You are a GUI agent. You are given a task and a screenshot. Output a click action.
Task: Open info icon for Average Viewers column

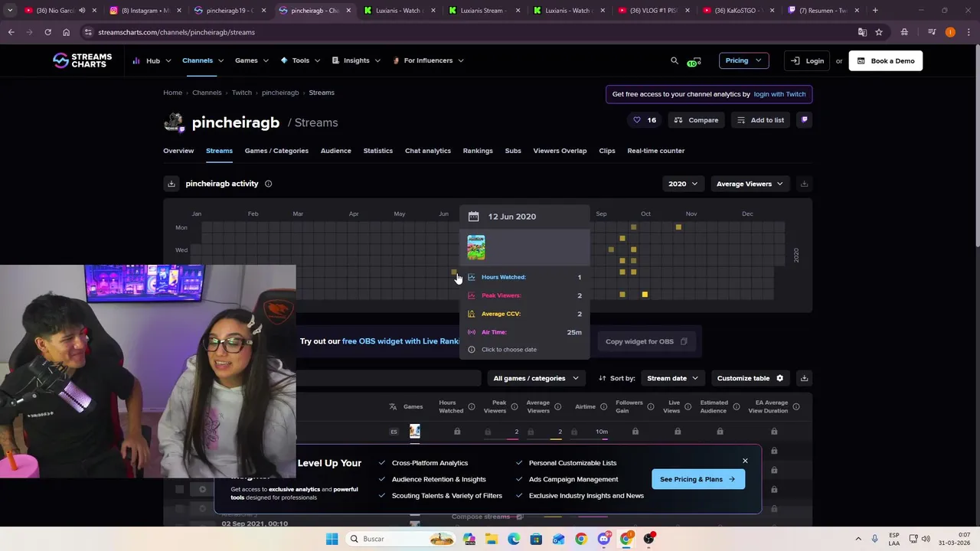pos(557,406)
